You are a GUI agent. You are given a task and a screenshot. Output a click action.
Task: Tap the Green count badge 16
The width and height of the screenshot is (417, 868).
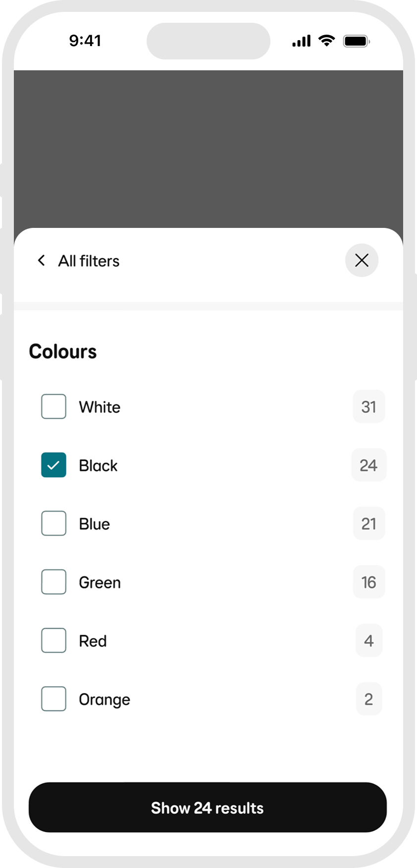click(369, 582)
